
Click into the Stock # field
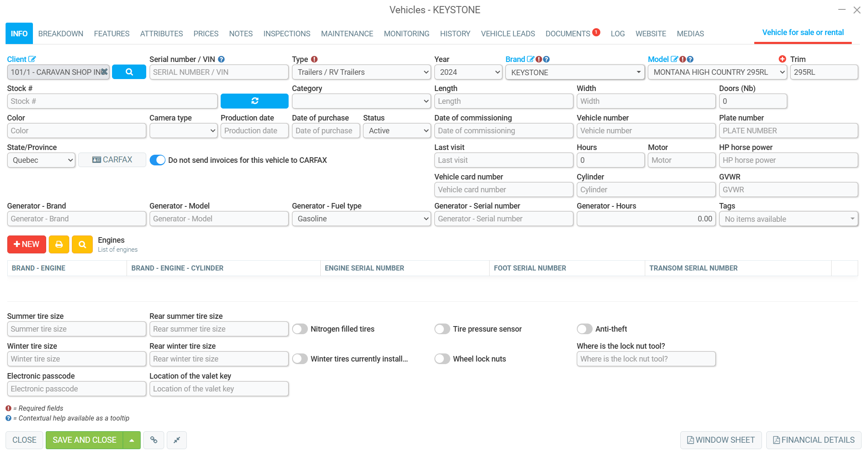pyautogui.click(x=112, y=101)
